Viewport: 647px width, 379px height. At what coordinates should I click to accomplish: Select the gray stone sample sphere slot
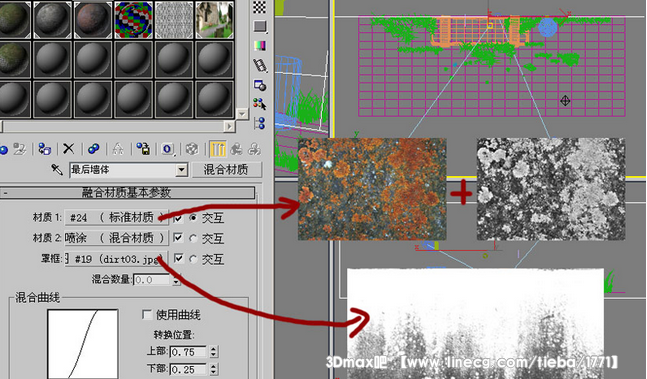tap(52, 19)
